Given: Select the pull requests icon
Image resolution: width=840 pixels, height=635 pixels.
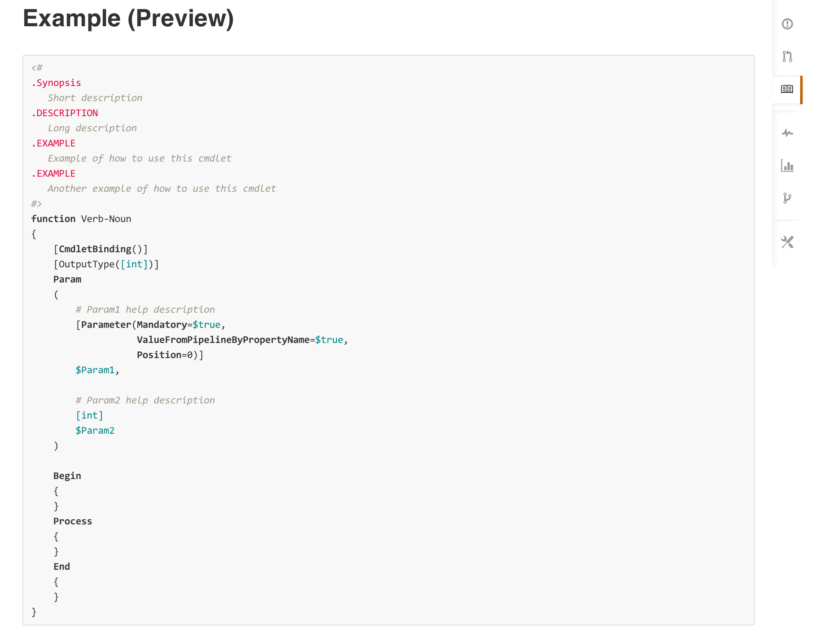Looking at the screenshot, I should point(787,56).
